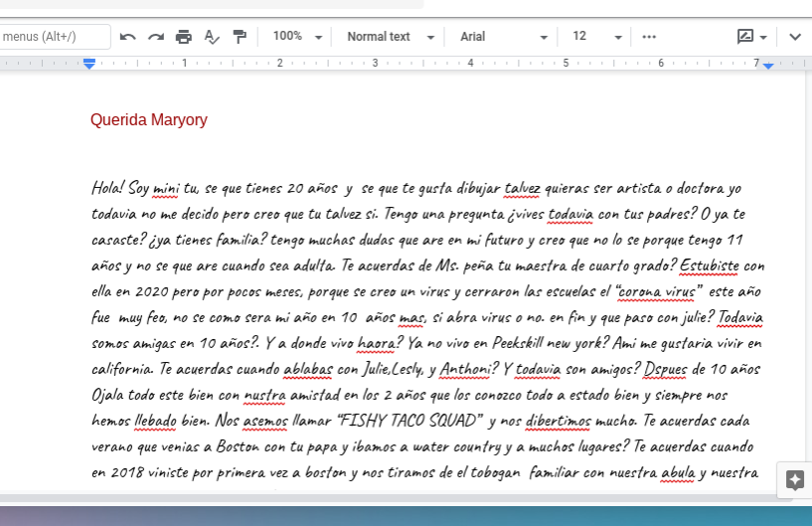
Task: Hide the menus with the chevron icon
Action: (795, 37)
